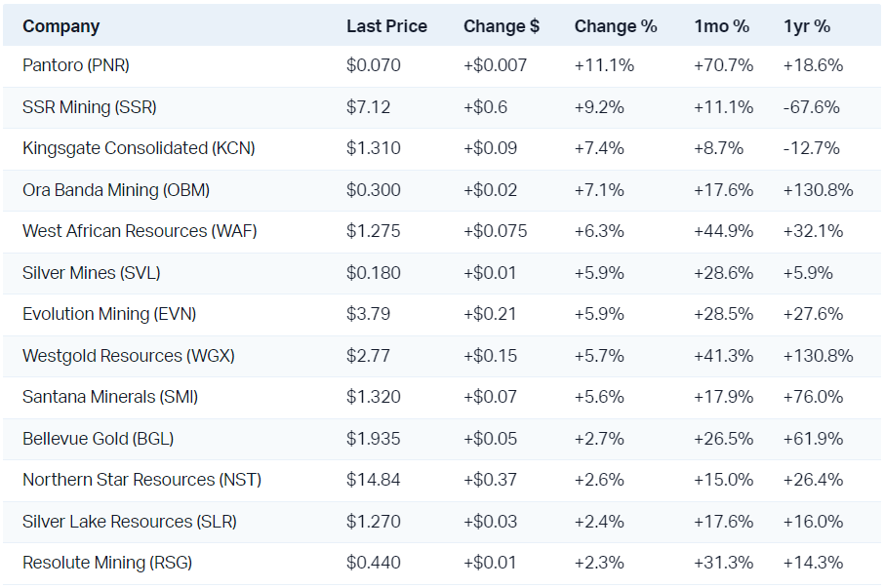Click the Company column header
The image size is (884, 588).
pyautogui.click(x=61, y=26)
